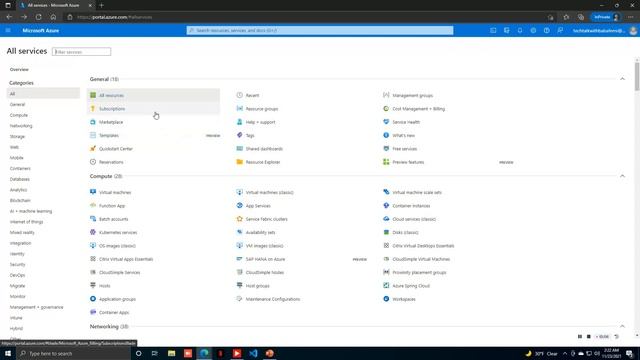Open the Free services link

pos(404,149)
